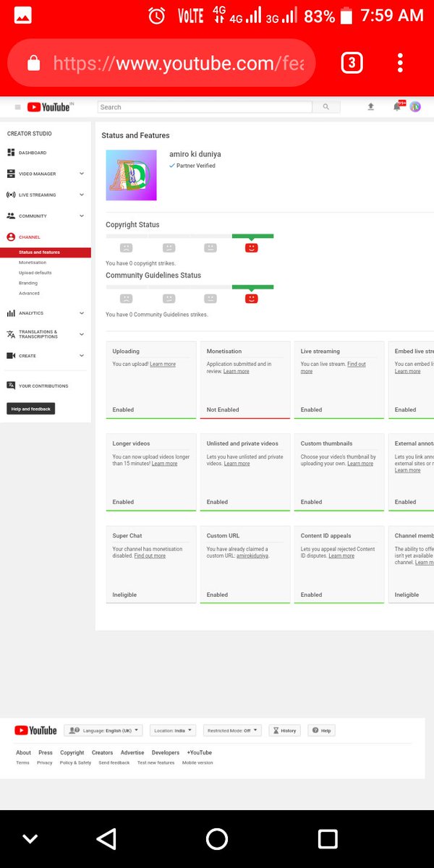Tap the address bar padlock icon

(x=33, y=64)
